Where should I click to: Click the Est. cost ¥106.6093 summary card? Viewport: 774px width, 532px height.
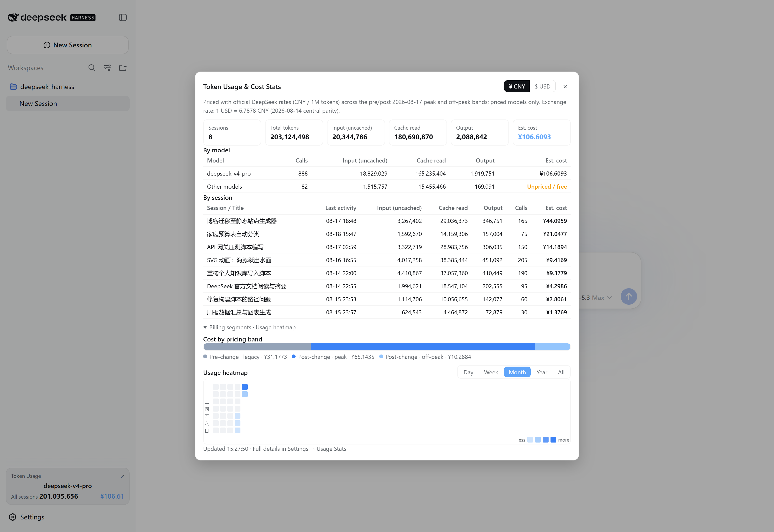[x=542, y=133]
